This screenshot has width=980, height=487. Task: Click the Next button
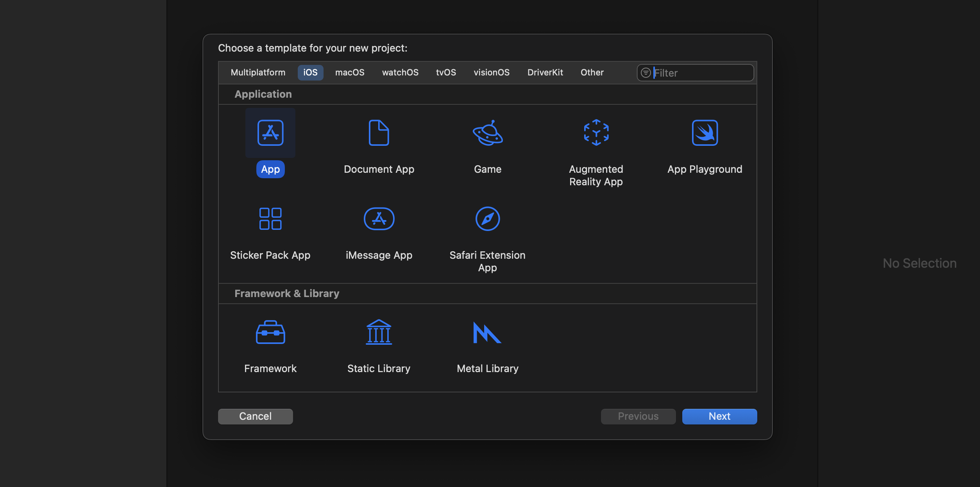tap(719, 416)
